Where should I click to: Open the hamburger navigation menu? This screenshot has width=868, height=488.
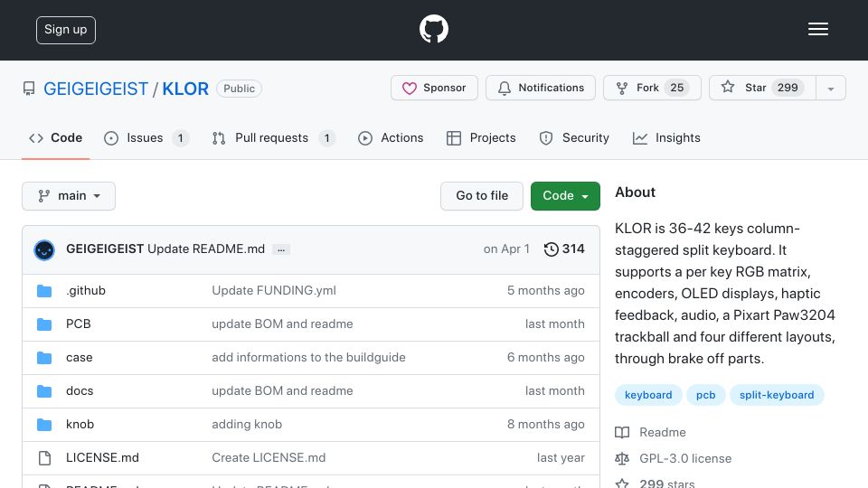coord(817,29)
